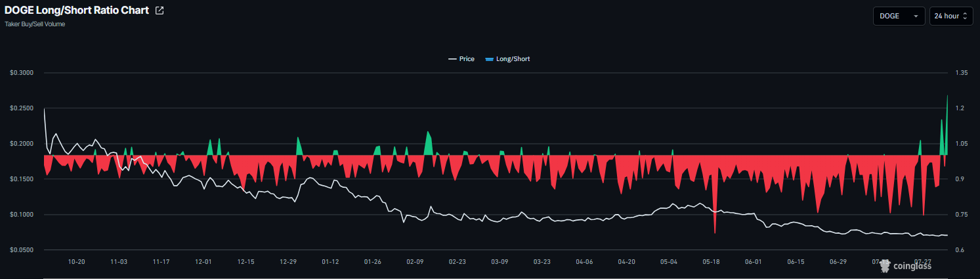Click the 02-23 date label
Viewport: 980px width, 279px height.
point(458,261)
